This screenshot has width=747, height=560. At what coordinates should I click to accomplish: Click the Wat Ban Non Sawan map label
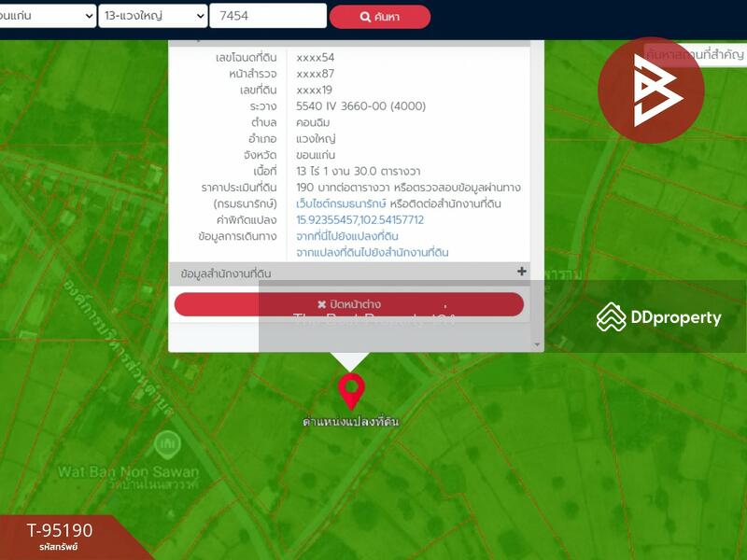coord(128,472)
